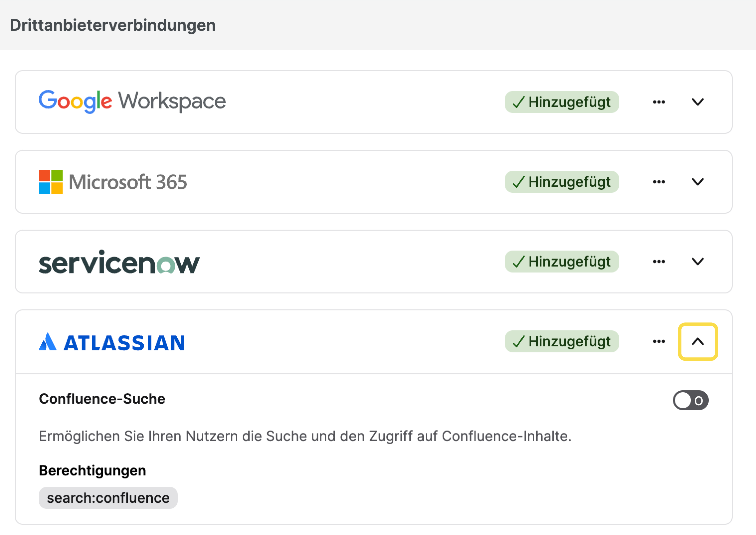Click the Google Workspace logo
Viewport: 756px width, 535px height.
click(132, 101)
